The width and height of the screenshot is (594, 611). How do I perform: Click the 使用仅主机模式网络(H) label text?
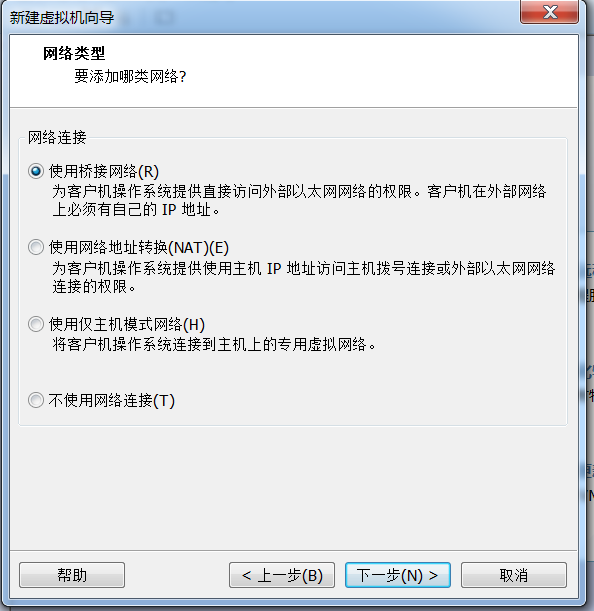[x=127, y=324]
